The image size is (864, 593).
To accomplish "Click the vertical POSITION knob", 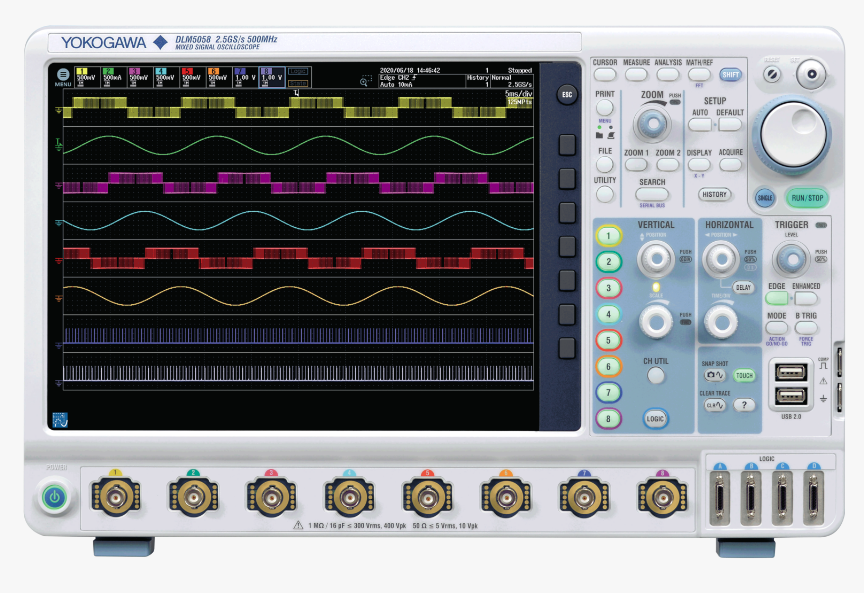I will click(x=656, y=259).
